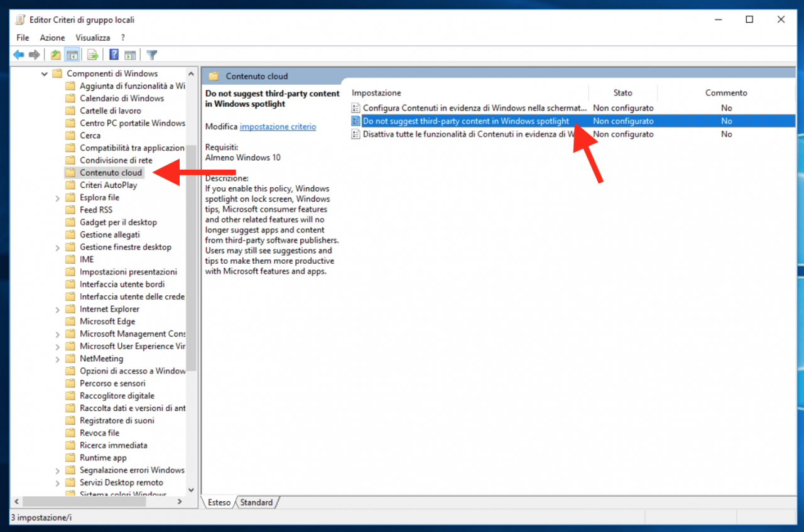
Task: Select Centro PC portatile Windows folder
Action: (x=133, y=123)
